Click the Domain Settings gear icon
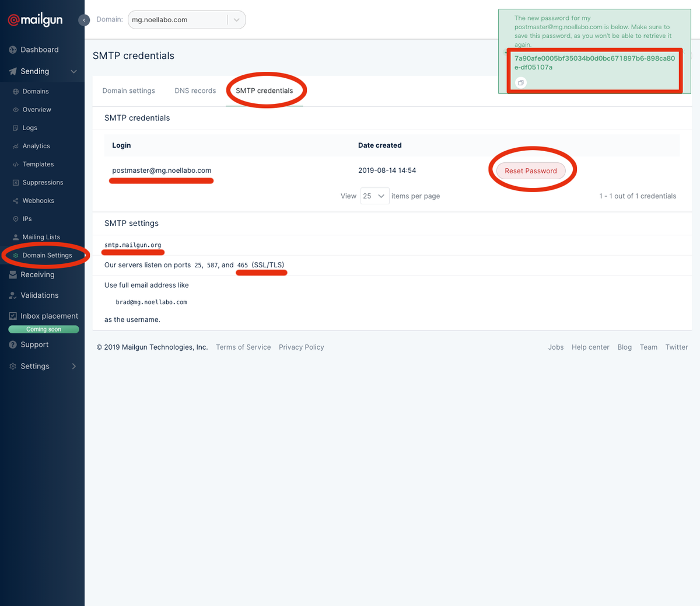 (x=16, y=256)
